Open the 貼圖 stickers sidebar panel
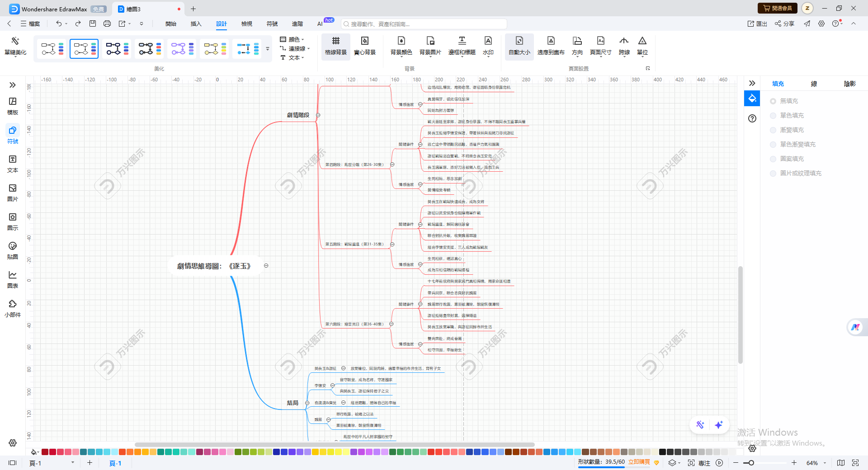 (x=13, y=250)
